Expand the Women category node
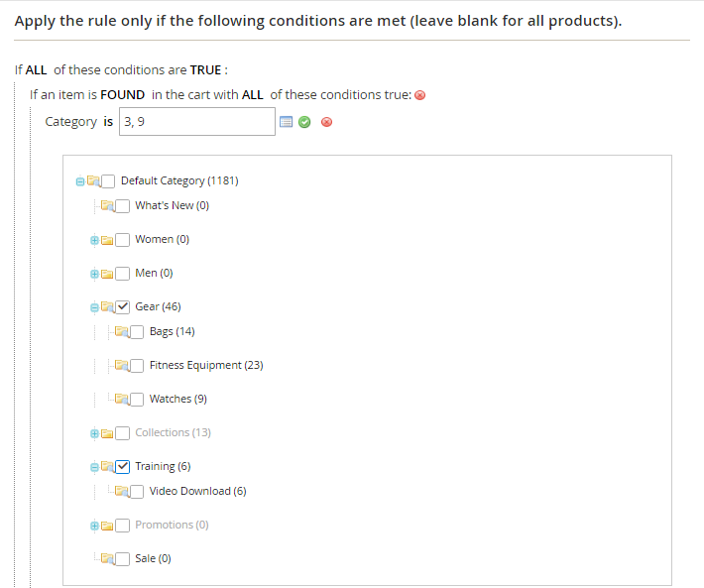Image resolution: width=704 pixels, height=588 pixels. pos(94,240)
